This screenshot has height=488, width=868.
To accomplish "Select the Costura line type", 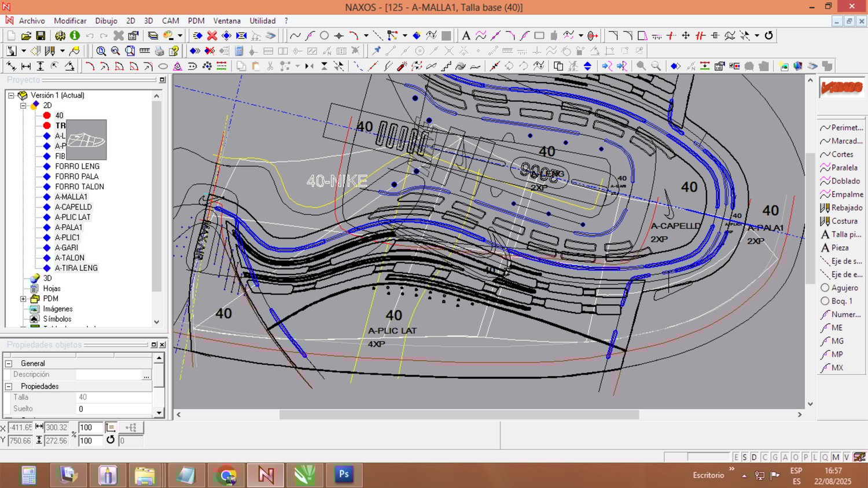I will click(x=844, y=221).
